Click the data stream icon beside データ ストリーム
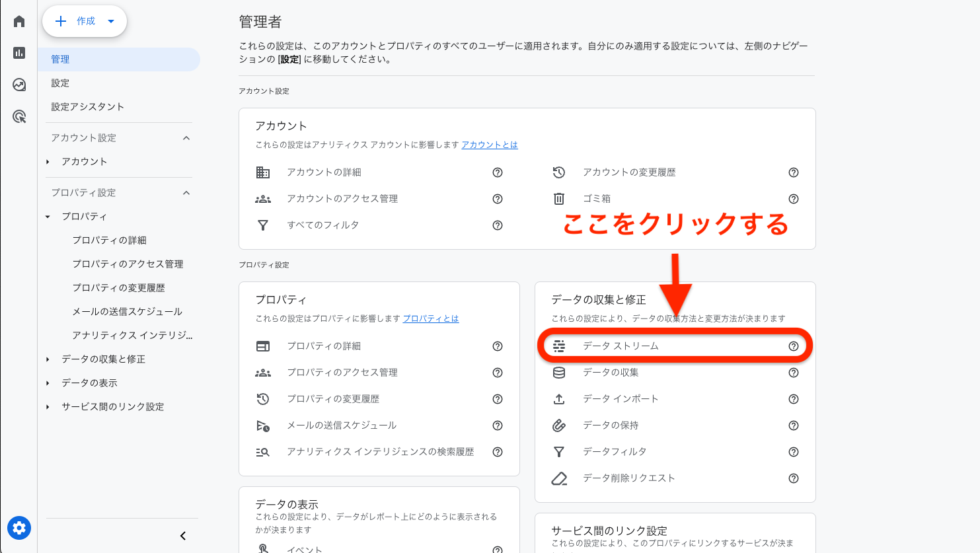980x553 pixels. (x=559, y=346)
